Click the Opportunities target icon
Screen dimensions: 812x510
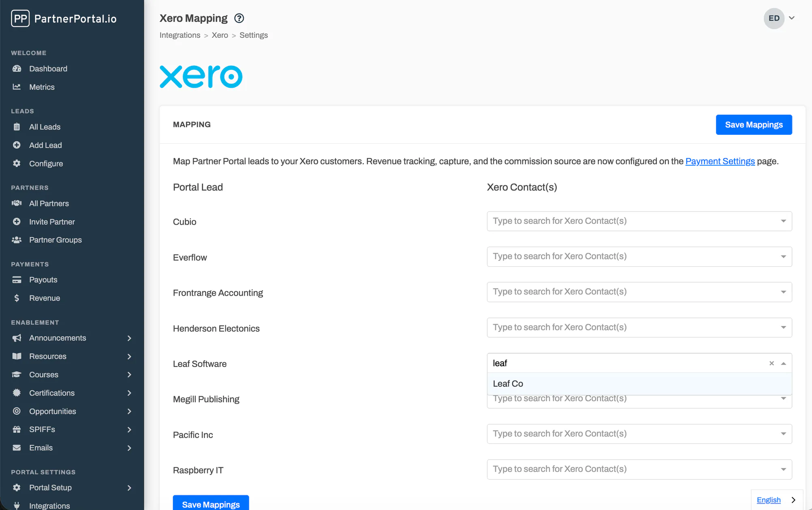(17, 411)
